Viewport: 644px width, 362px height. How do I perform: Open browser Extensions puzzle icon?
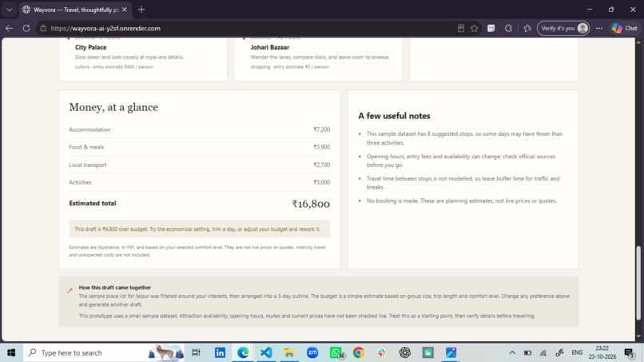pyautogui.click(x=508, y=28)
